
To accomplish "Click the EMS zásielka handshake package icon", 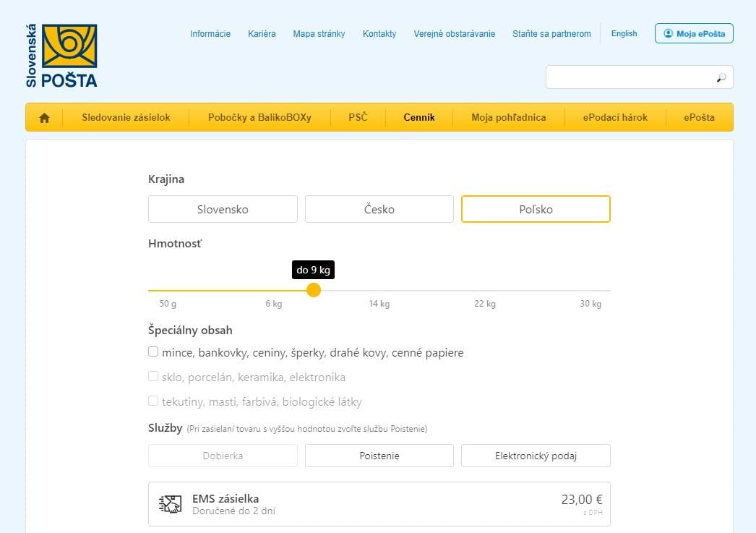I will point(170,504).
